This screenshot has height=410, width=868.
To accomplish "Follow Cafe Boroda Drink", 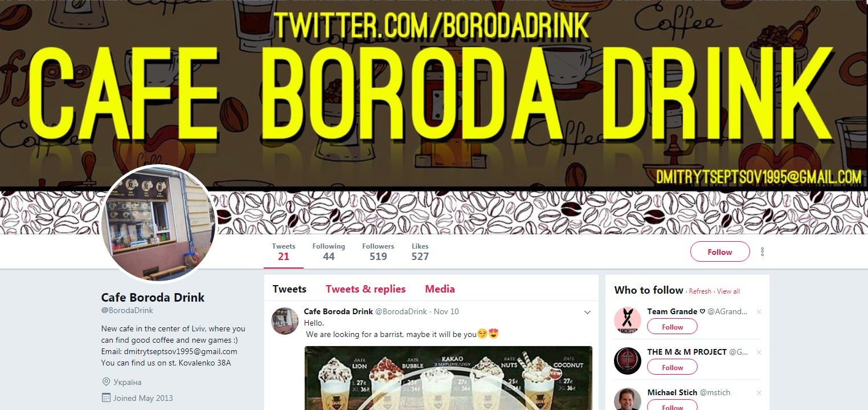I will pyautogui.click(x=720, y=252).
